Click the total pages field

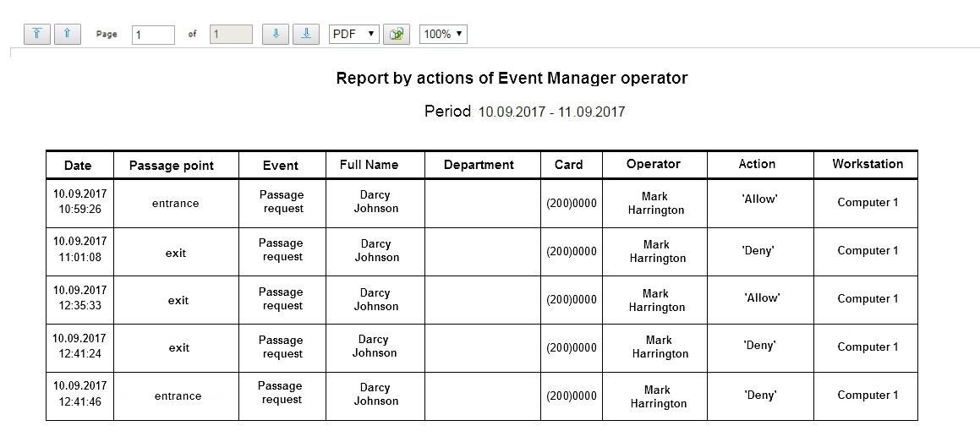click(231, 35)
